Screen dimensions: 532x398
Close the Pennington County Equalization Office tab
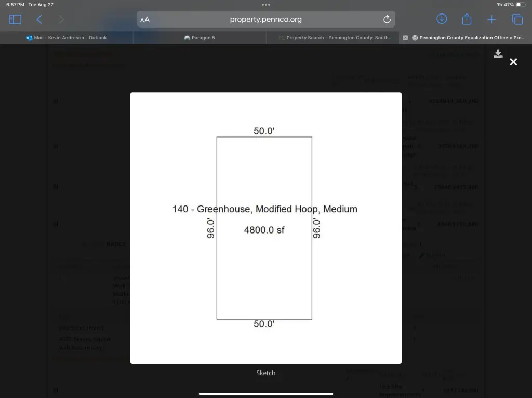pyautogui.click(x=405, y=38)
